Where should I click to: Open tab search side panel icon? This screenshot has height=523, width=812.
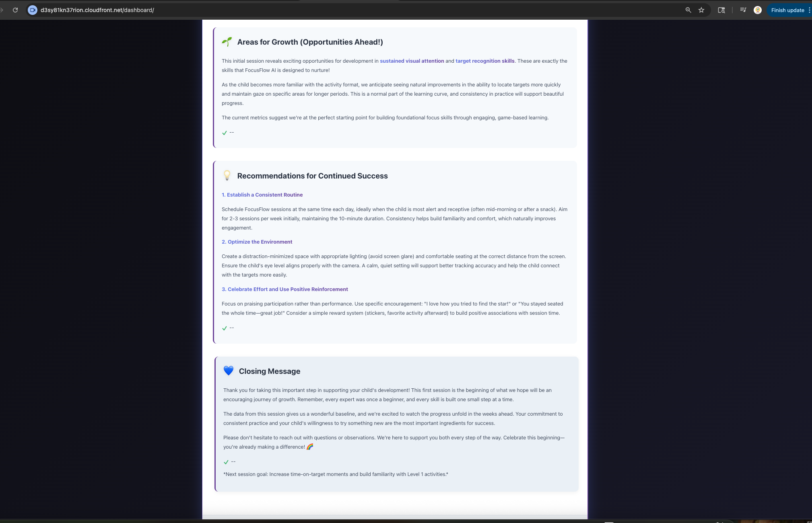721,10
